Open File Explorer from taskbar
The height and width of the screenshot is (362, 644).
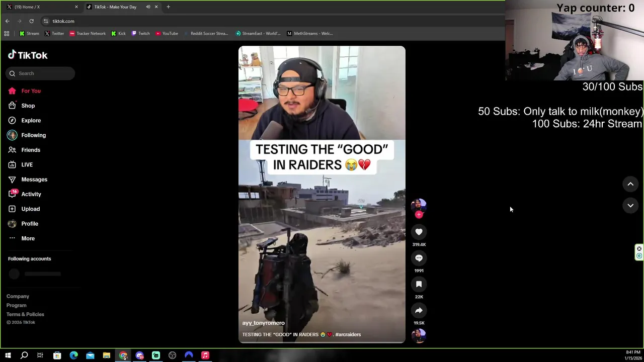pos(107,355)
